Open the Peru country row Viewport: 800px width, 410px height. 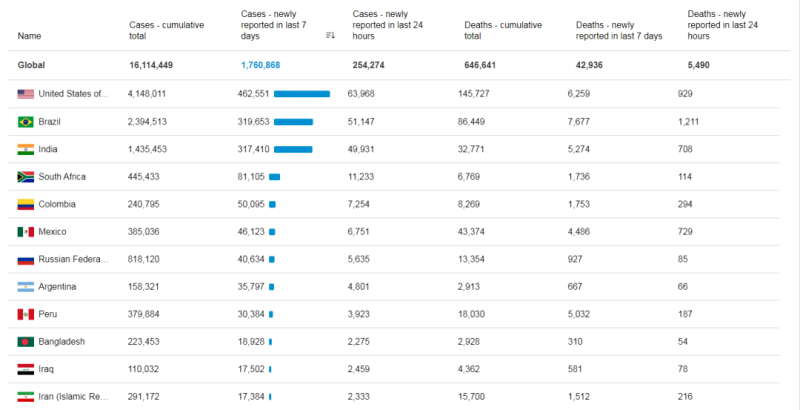[49, 314]
